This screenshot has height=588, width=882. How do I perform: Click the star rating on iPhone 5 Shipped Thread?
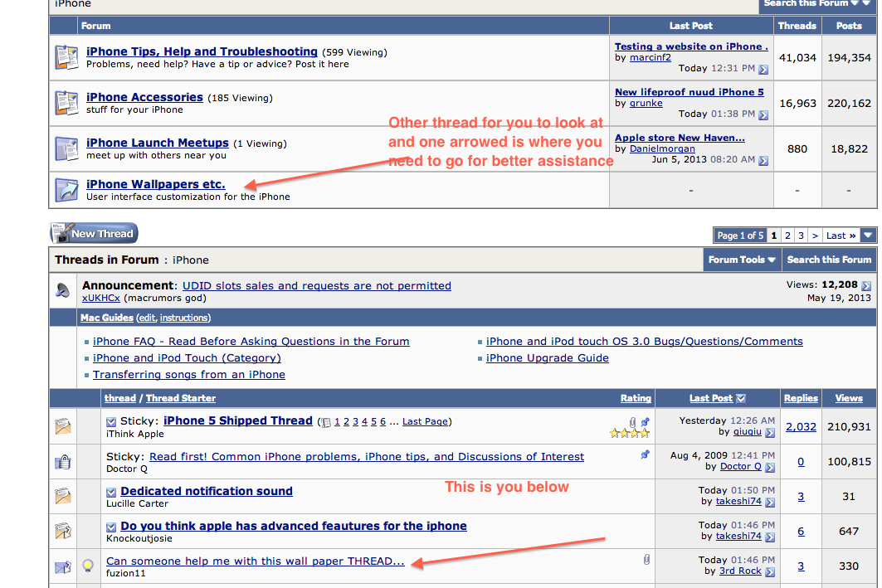pos(630,433)
